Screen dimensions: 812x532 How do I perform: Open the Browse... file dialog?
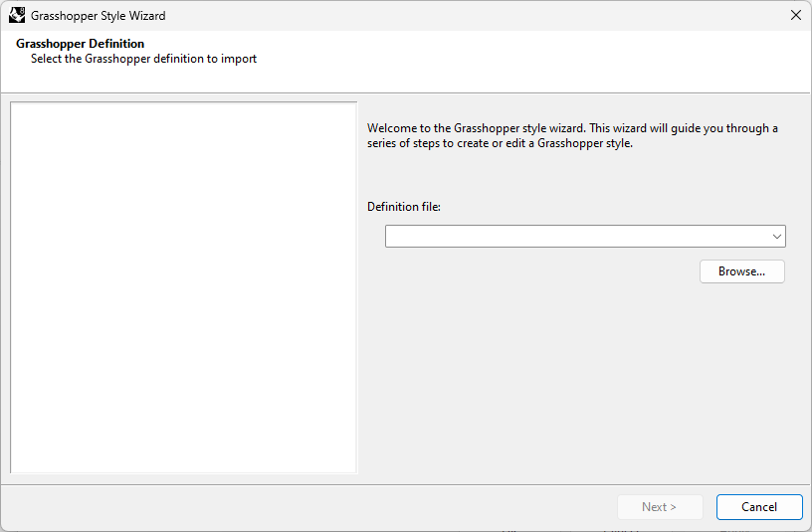tap(742, 271)
